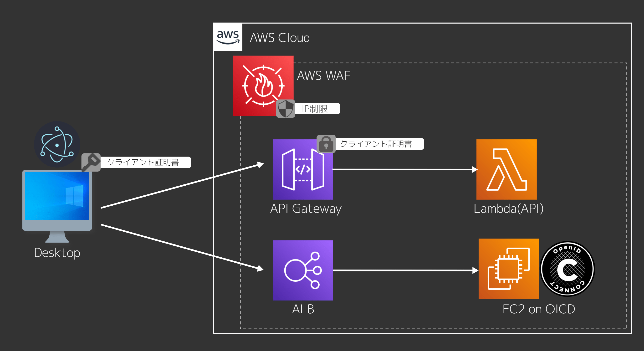
Task: Click the AWS WAF label
Action: pos(323,76)
